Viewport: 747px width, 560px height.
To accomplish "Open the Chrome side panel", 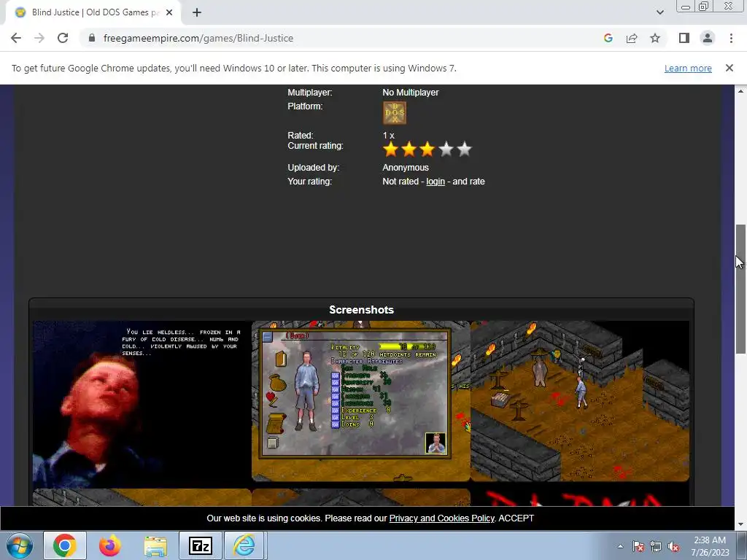I will 684,38.
